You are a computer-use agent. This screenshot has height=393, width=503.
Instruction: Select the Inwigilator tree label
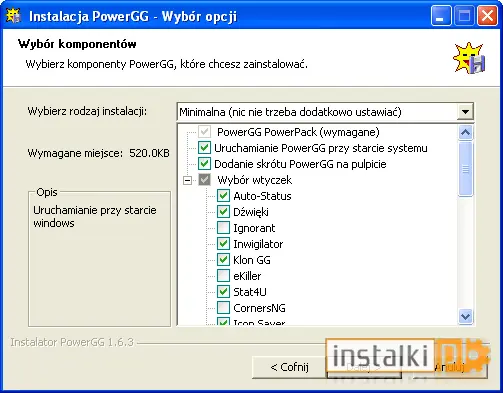(x=258, y=244)
